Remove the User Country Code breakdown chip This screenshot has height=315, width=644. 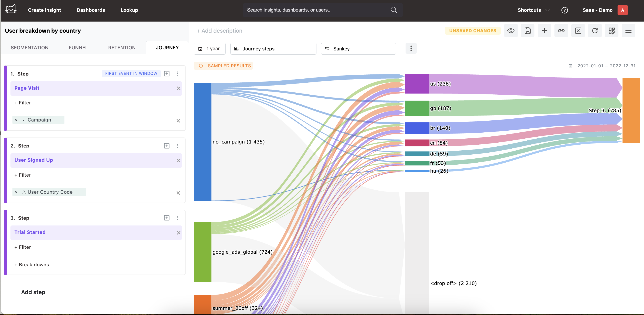[x=16, y=192]
